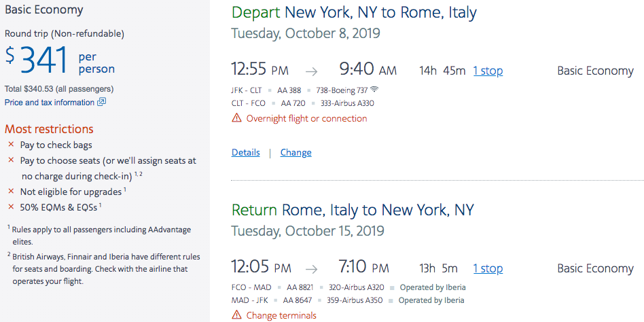Click the arrow between 12:05 PM and 7:10 PM

click(x=312, y=270)
